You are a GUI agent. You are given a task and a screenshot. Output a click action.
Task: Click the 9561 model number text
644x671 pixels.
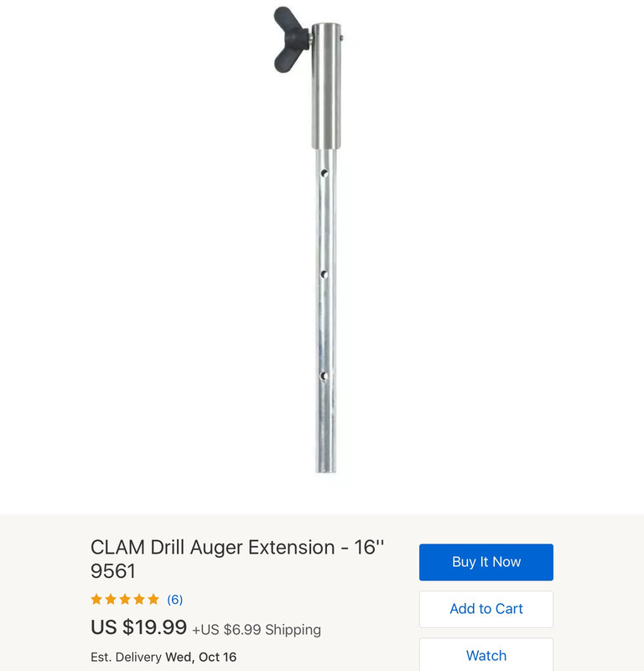[113, 571]
